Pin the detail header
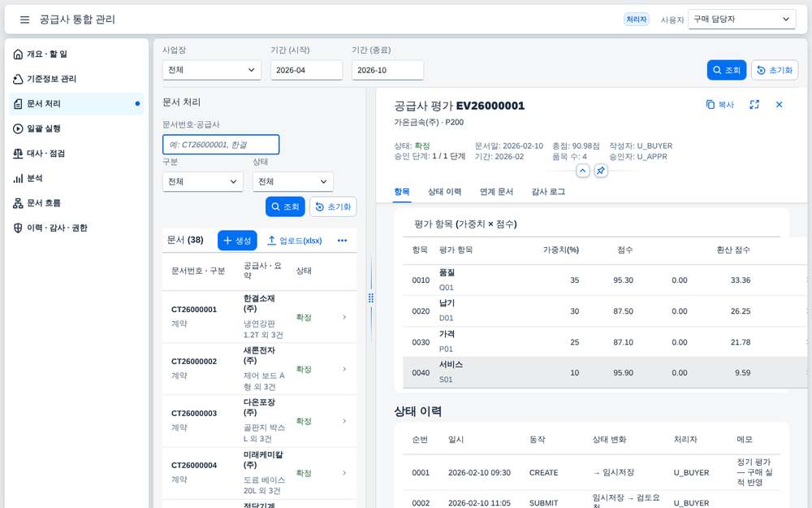This screenshot has width=812, height=508. click(x=601, y=171)
